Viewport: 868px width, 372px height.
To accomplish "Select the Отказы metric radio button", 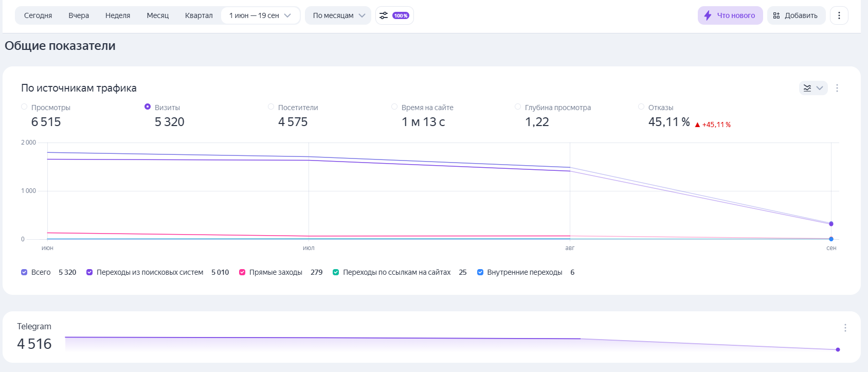I will 641,107.
